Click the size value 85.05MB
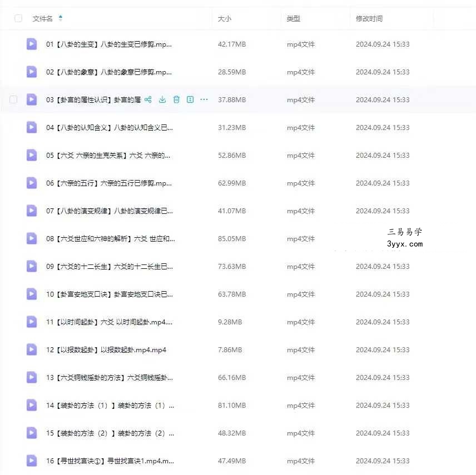Screen dimensions: 476x475 click(x=232, y=239)
